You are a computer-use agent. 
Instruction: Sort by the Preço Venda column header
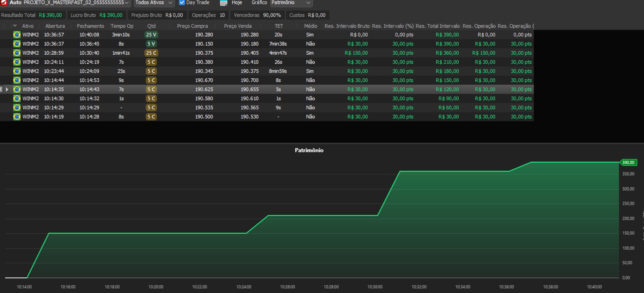click(237, 26)
